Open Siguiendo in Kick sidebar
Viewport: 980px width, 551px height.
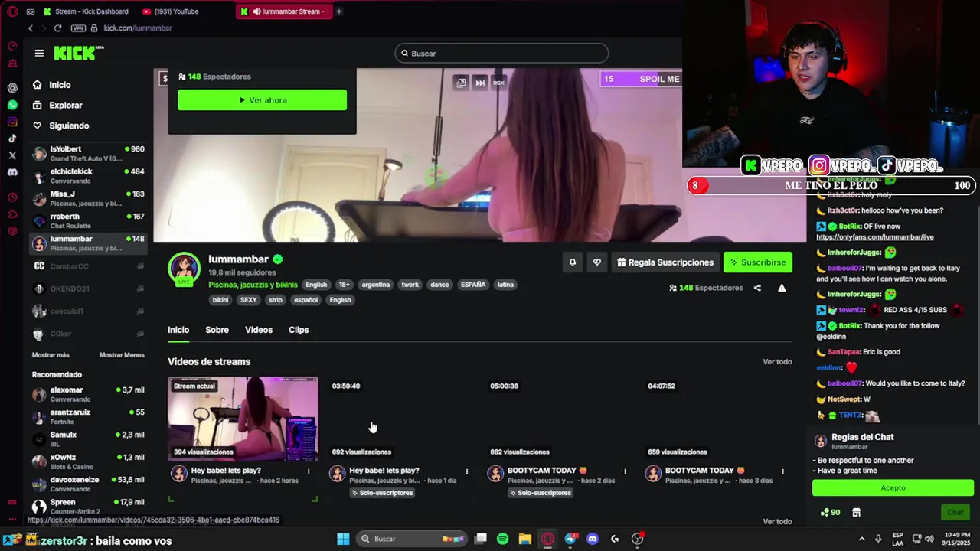coord(69,126)
